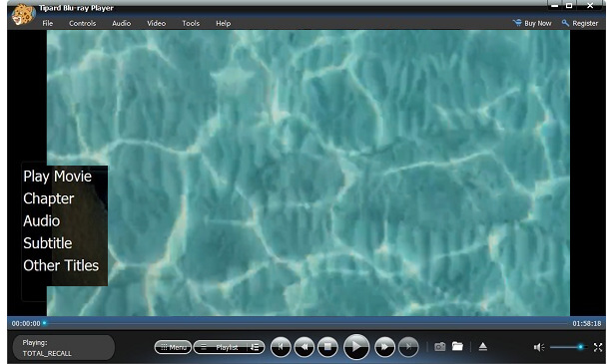Click the Play button
The image size is (613, 364).
356,346
